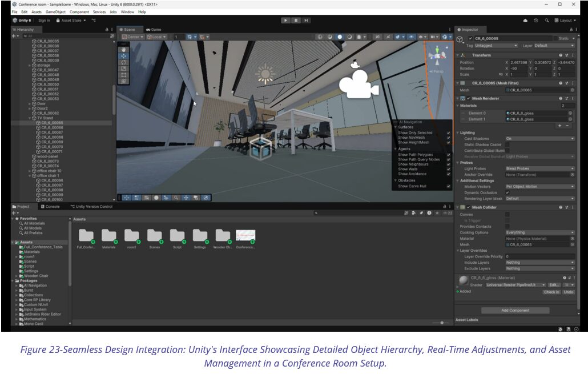Collapse the TV Stand hierarchy item
The width and height of the screenshot is (588, 374).
tap(30, 118)
